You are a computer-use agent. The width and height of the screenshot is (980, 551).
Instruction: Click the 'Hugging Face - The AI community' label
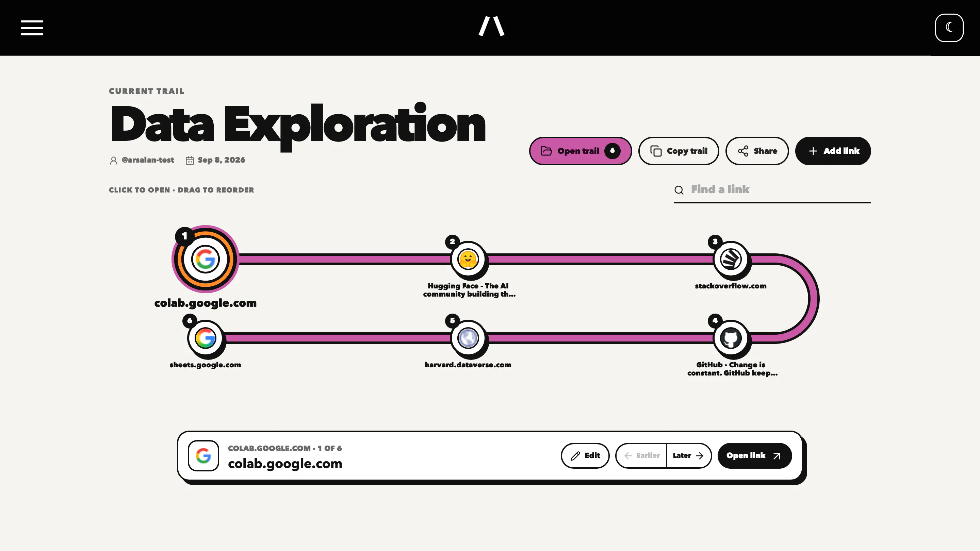point(469,290)
